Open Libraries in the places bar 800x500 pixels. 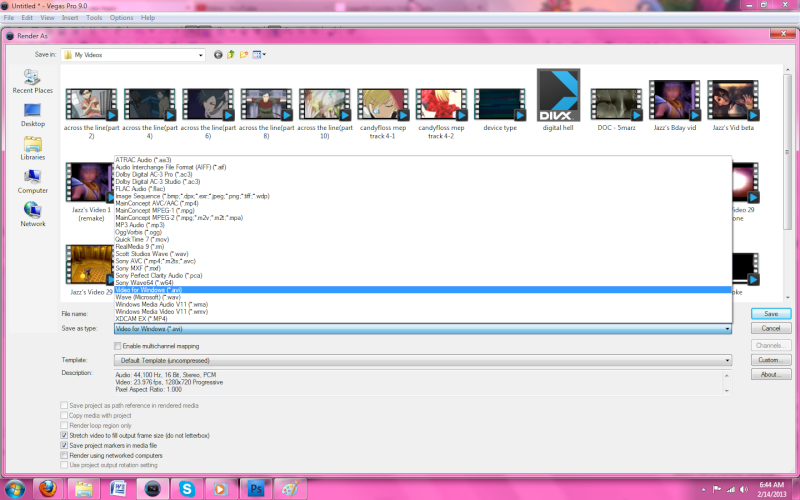coord(32,148)
